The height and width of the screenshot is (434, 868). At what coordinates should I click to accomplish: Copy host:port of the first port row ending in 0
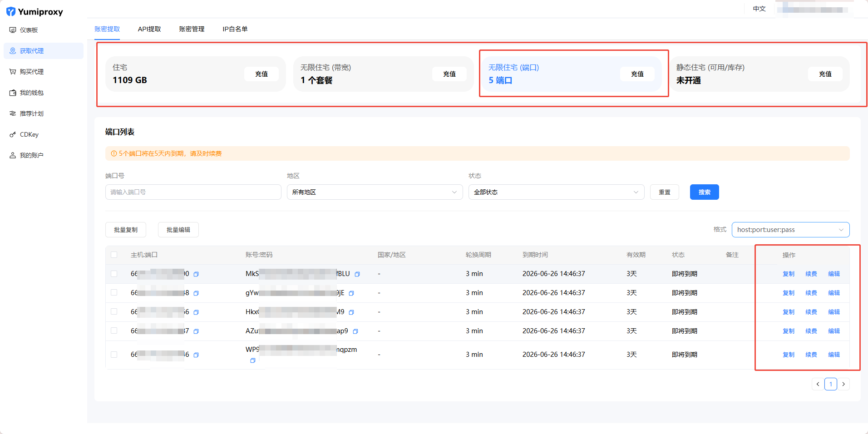click(x=196, y=274)
